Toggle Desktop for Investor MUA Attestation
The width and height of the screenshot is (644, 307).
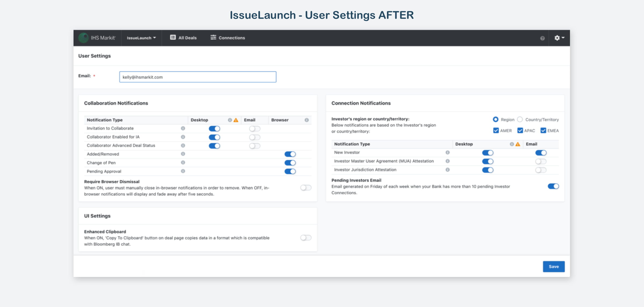488,162
